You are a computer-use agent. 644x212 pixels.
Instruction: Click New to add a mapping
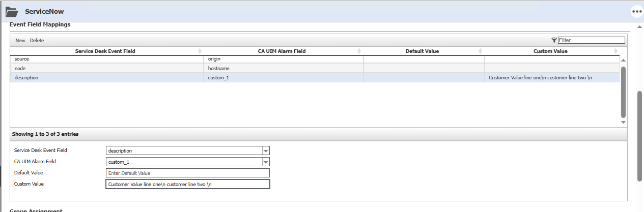tap(20, 41)
